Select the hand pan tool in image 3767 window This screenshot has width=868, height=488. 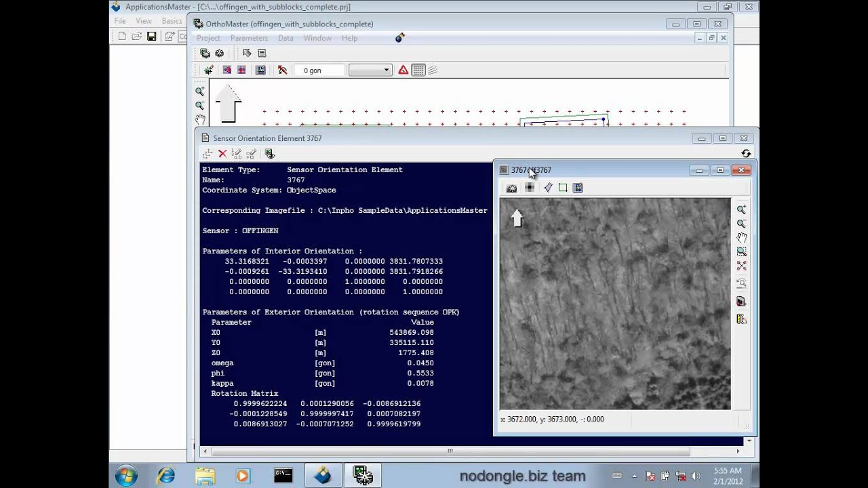click(x=741, y=238)
